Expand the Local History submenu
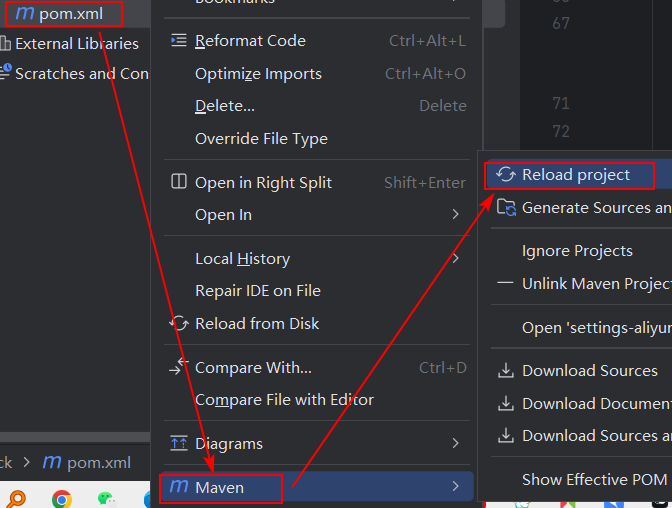 (455, 259)
